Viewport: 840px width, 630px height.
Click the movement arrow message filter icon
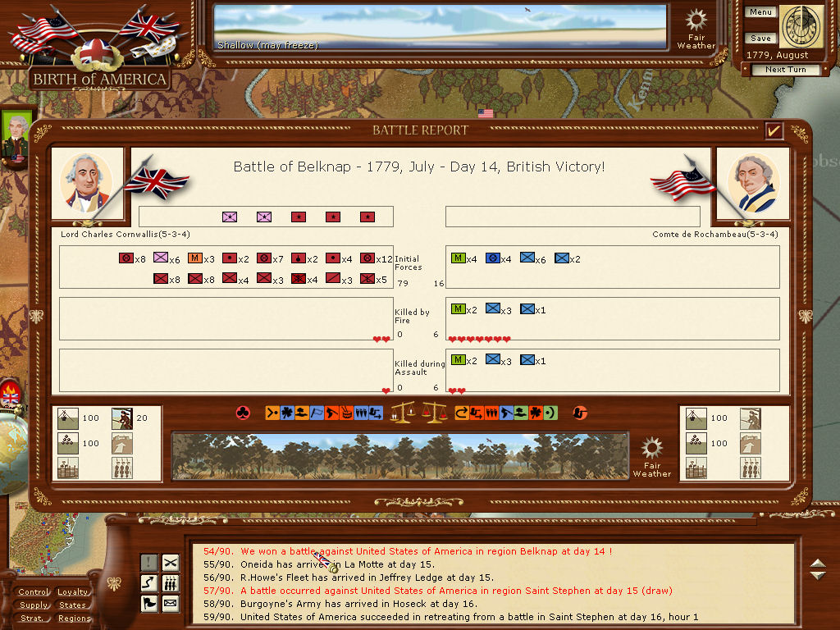click(x=148, y=583)
